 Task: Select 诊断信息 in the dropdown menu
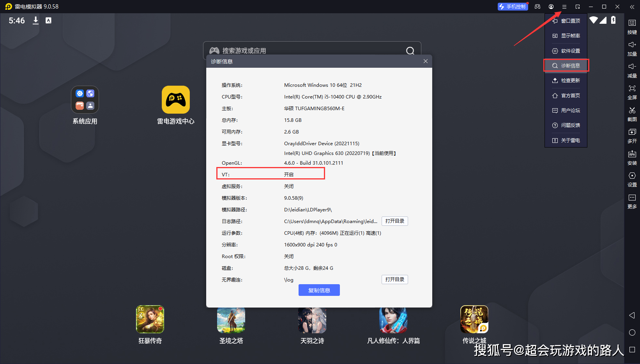pyautogui.click(x=566, y=65)
